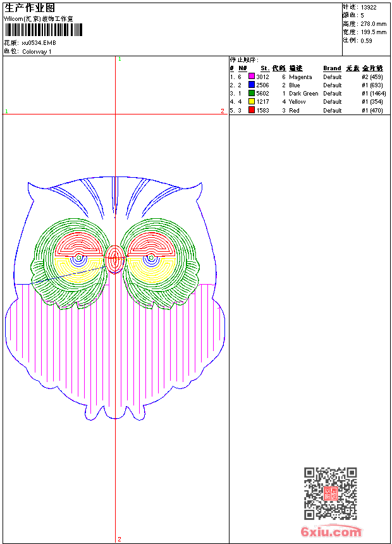Click the Wilcom studio name line
This screenshot has height=544, width=392.
pos(39,19)
